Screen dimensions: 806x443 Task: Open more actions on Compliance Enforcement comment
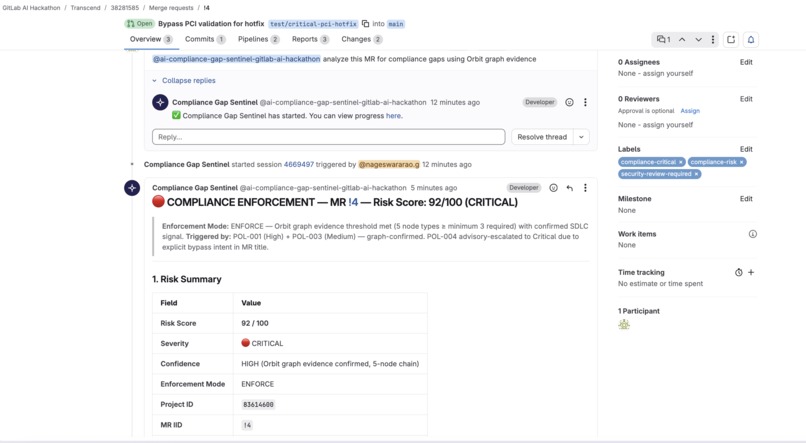585,188
